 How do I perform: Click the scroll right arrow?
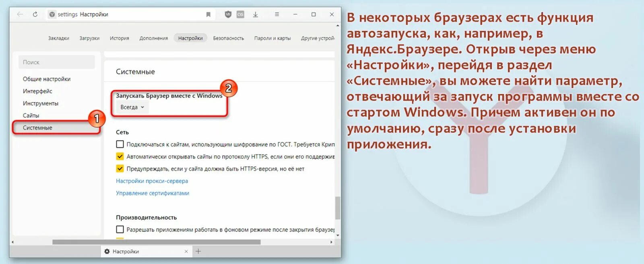pyautogui.click(x=331, y=242)
